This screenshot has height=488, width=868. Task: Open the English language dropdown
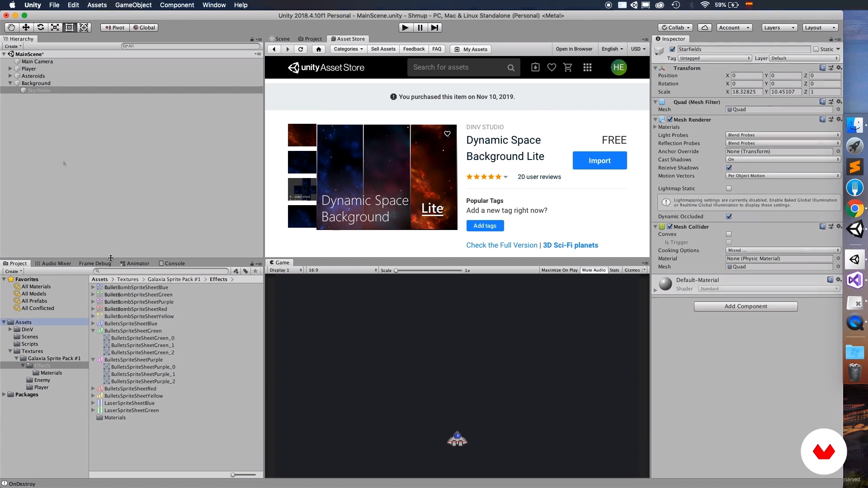(612, 49)
